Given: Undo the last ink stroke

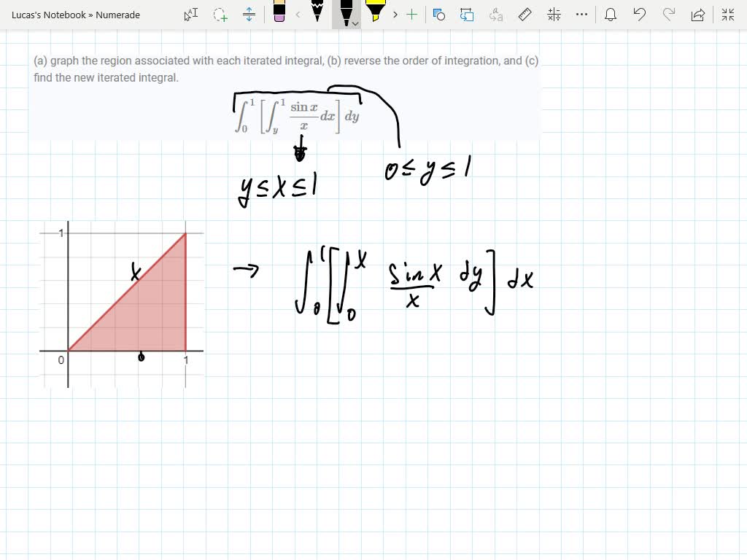Looking at the screenshot, I should point(640,14).
